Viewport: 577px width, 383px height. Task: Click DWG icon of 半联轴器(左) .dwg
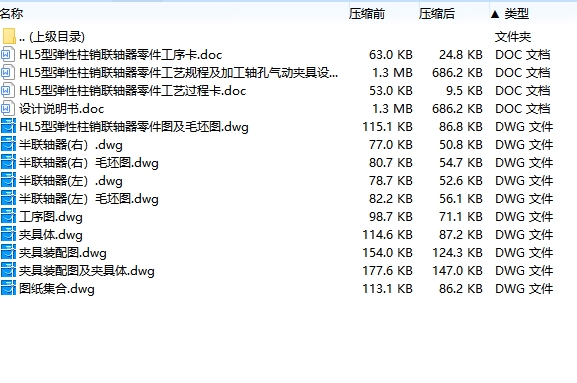point(8,181)
